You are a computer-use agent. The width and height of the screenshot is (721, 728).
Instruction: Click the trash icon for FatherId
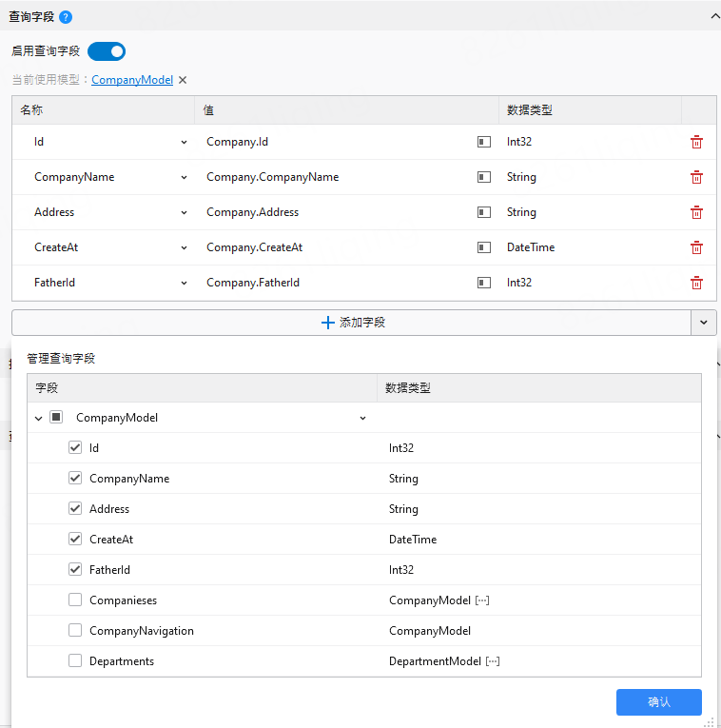coord(696,283)
